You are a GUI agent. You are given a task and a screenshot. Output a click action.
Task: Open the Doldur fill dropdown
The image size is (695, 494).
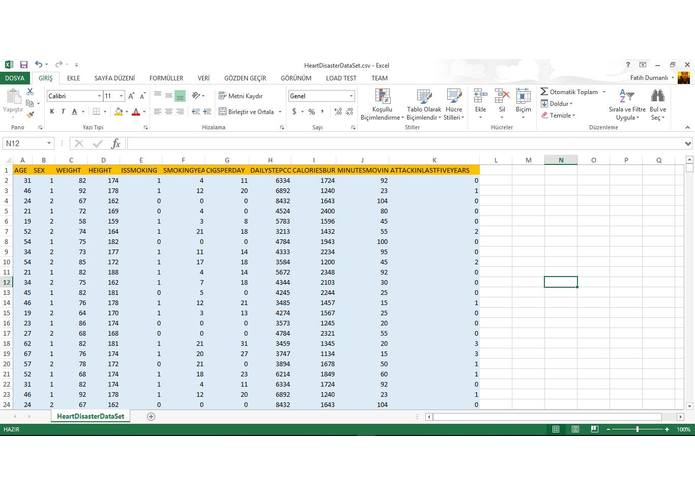point(557,104)
